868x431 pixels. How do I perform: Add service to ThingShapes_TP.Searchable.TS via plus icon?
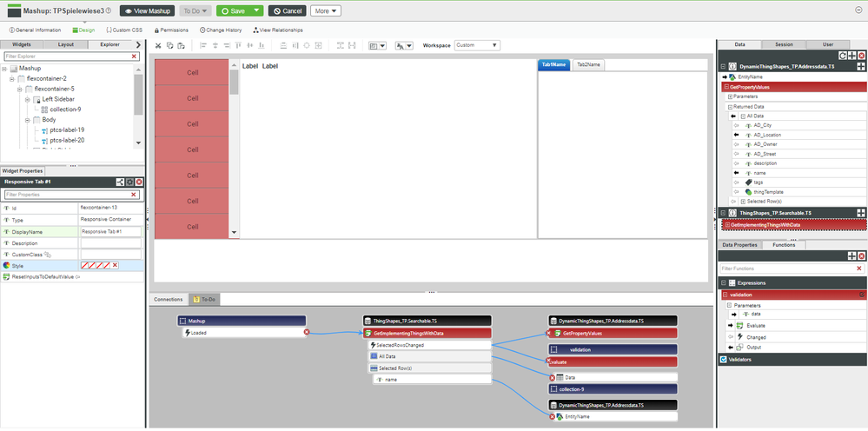pos(861,213)
